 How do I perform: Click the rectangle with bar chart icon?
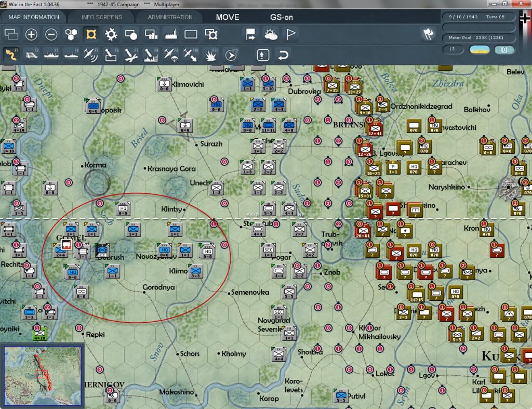tap(151, 34)
